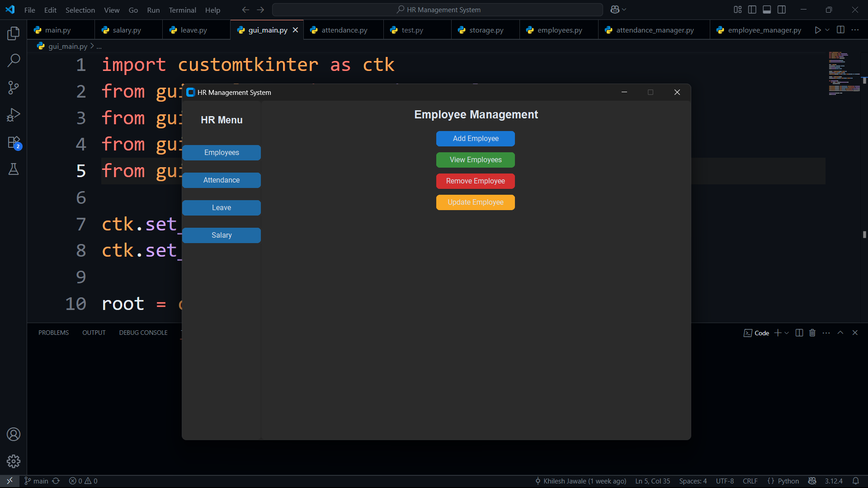
Task: Toggle the Secondary Side Bar layout button
Action: coord(782,9)
